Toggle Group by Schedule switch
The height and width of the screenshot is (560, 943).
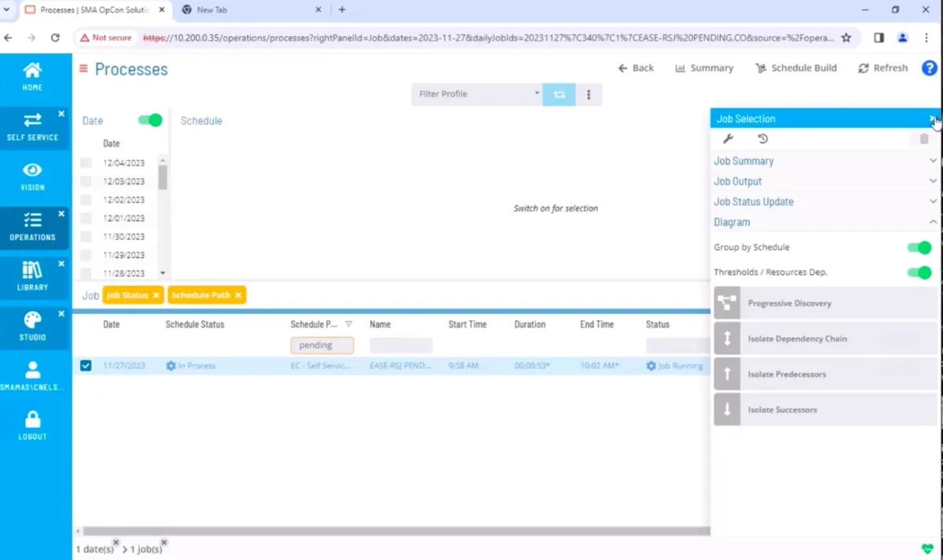919,247
